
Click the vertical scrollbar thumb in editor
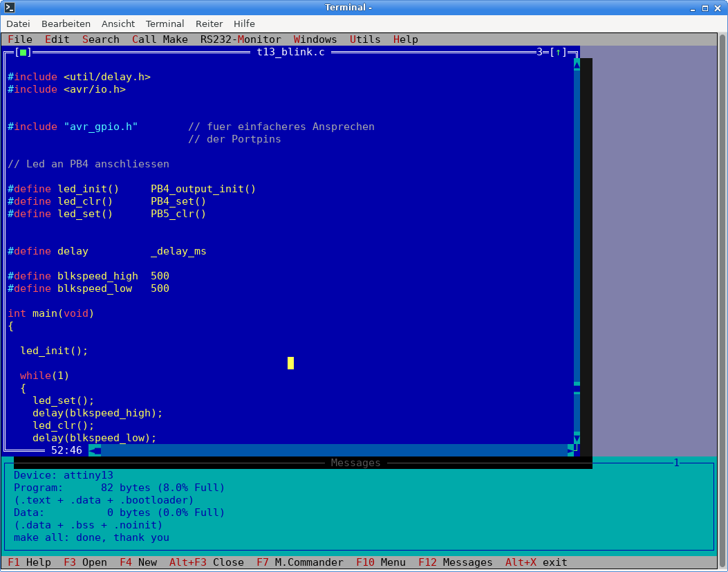point(577,388)
